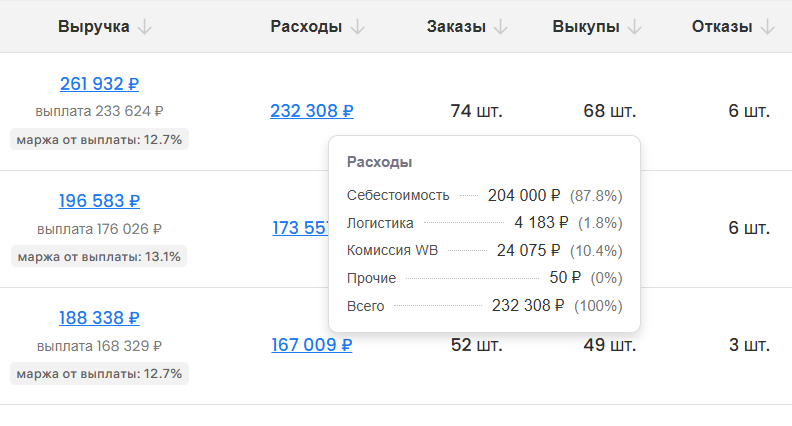Click the выплата 233 624 ₽ text

[99, 111]
